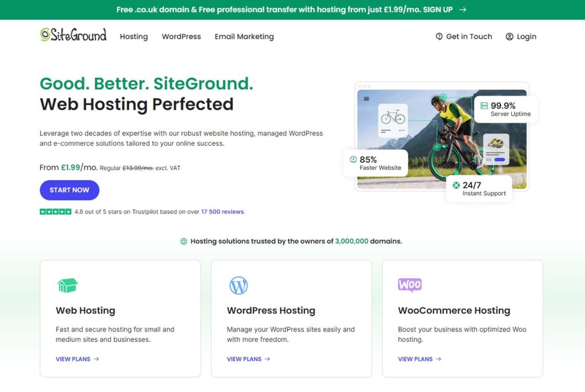This screenshot has height=392, width=585.
Task: Open the Hosting menu
Action: pos(133,37)
